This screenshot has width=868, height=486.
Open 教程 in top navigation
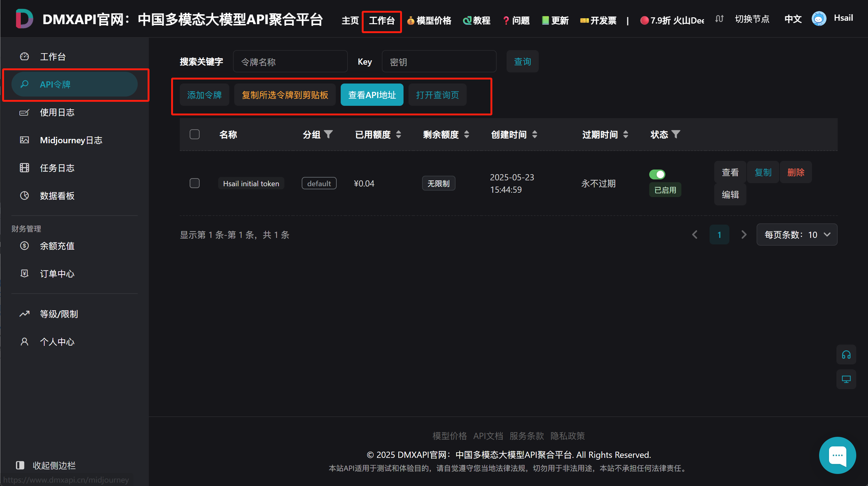pyautogui.click(x=477, y=20)
